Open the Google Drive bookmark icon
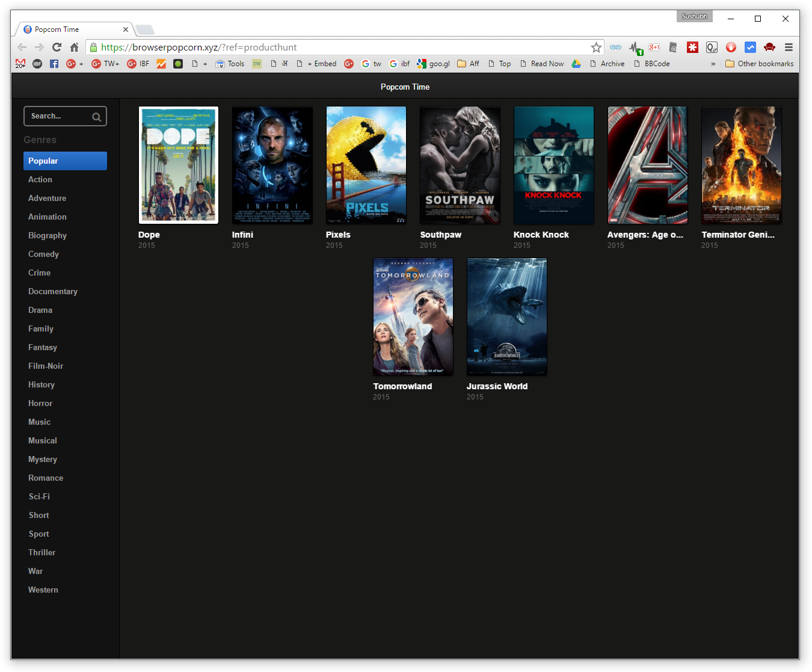812x672 pixels. click(x=576, y=64)
